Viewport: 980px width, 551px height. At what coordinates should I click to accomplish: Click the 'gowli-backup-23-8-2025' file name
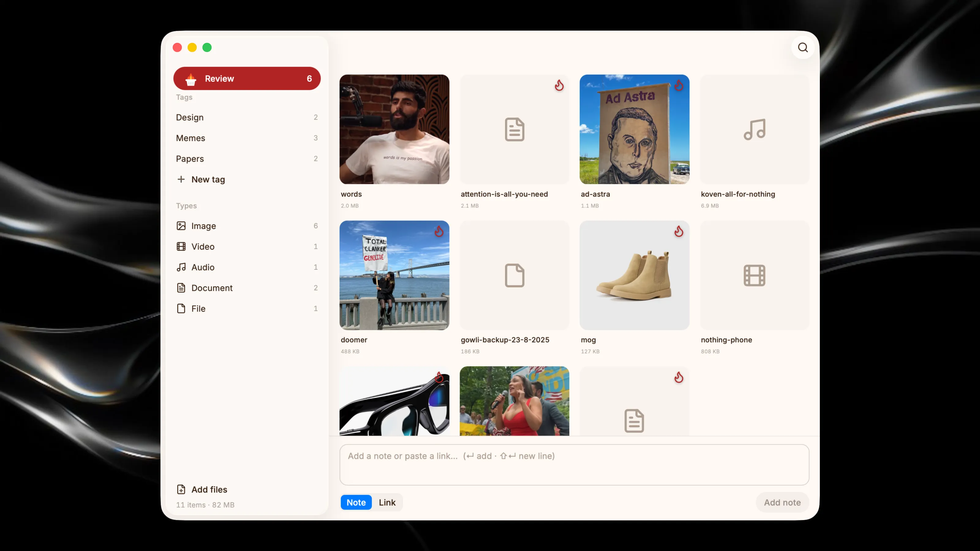(505, 340)
